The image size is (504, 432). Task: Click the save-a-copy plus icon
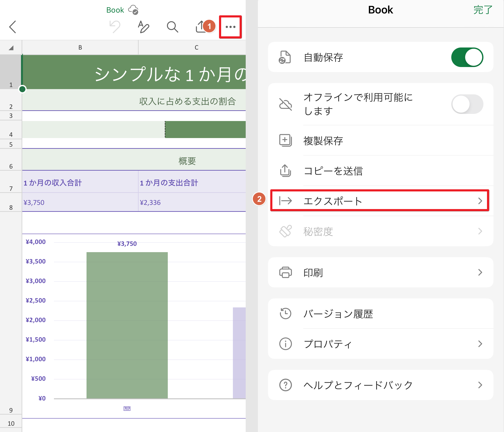[285, 140]
